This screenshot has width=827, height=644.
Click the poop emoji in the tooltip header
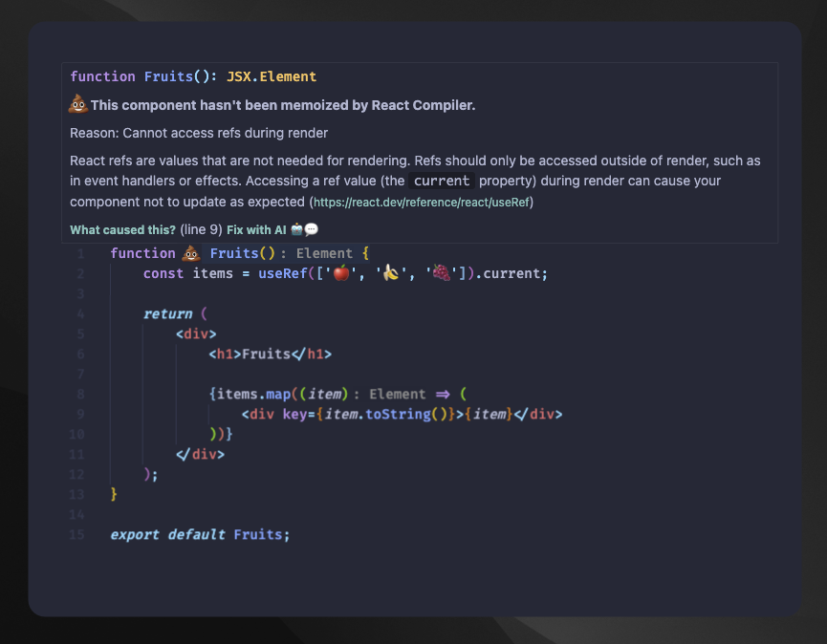[x=78, y=104]
